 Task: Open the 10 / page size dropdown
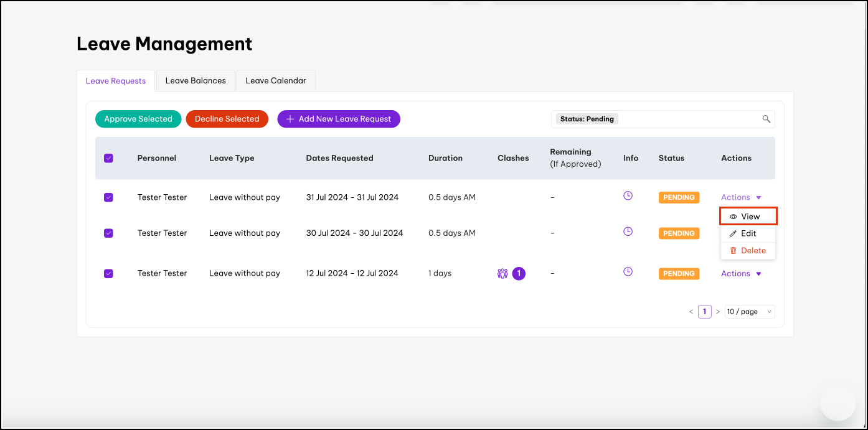click(x=749, y=312)
